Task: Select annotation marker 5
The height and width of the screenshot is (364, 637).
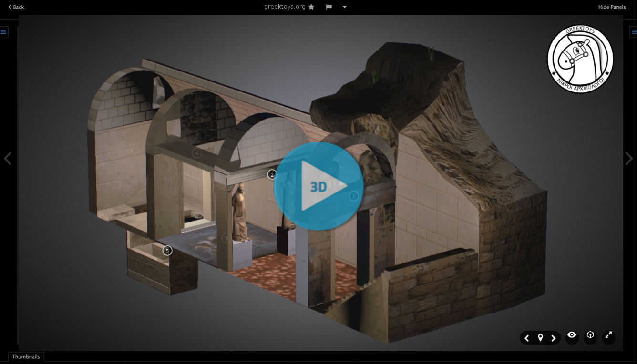Action: coord(167,251)
